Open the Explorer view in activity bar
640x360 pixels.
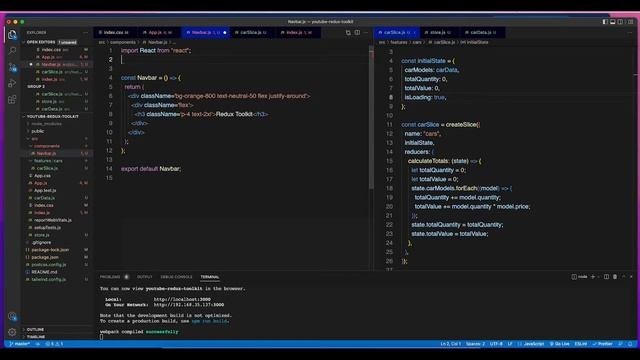click(12, 35)
